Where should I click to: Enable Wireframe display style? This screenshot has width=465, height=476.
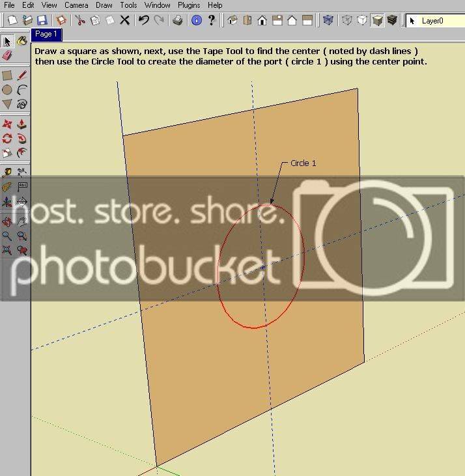click(x=347, y=21)
